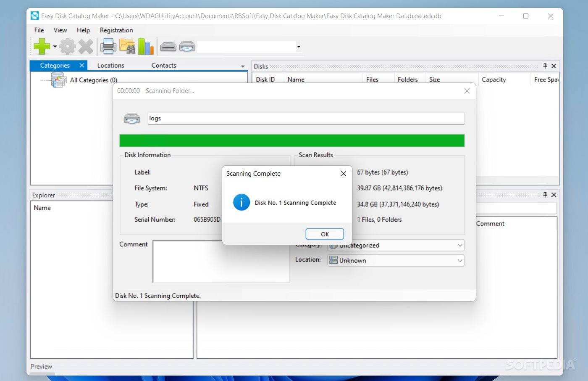The height and width of the screenshot is (381, 588).
Task: Click OK in Scanning Complete dialog
Action: click(x=325, y=234)
